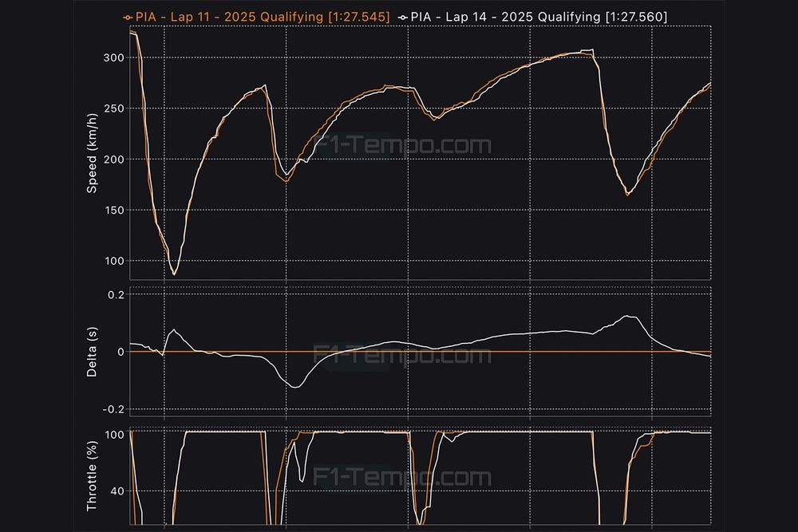Click the white legend marker for Lap 14
The image size is (798, 532).
pos(402,16)
